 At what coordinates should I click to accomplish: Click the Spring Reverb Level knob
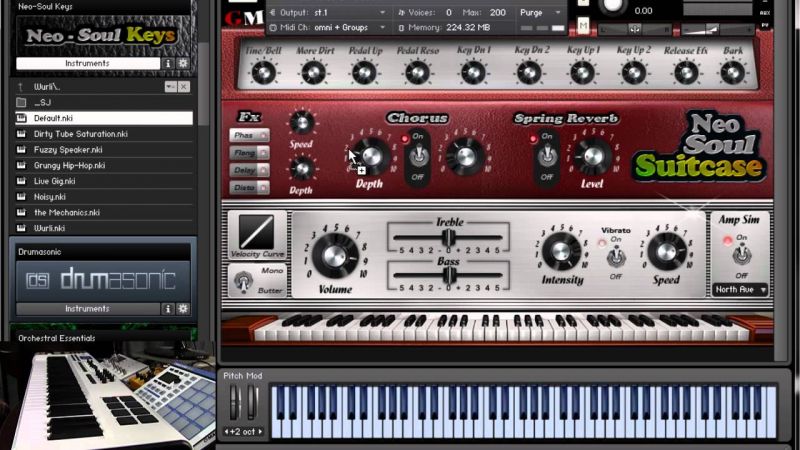[592, 155]
